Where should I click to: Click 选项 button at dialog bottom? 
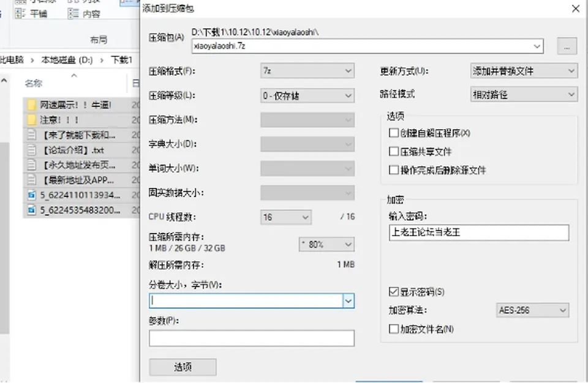[183, 367]
